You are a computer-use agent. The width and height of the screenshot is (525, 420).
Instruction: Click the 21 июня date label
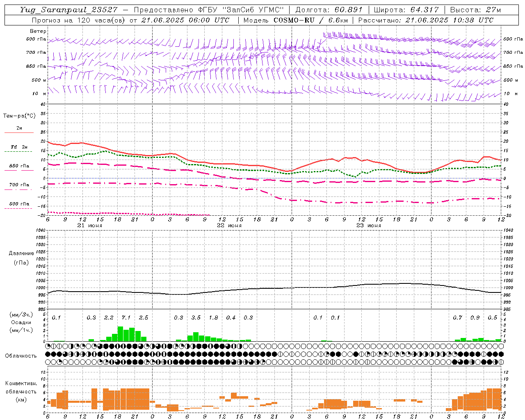point(90,226)
